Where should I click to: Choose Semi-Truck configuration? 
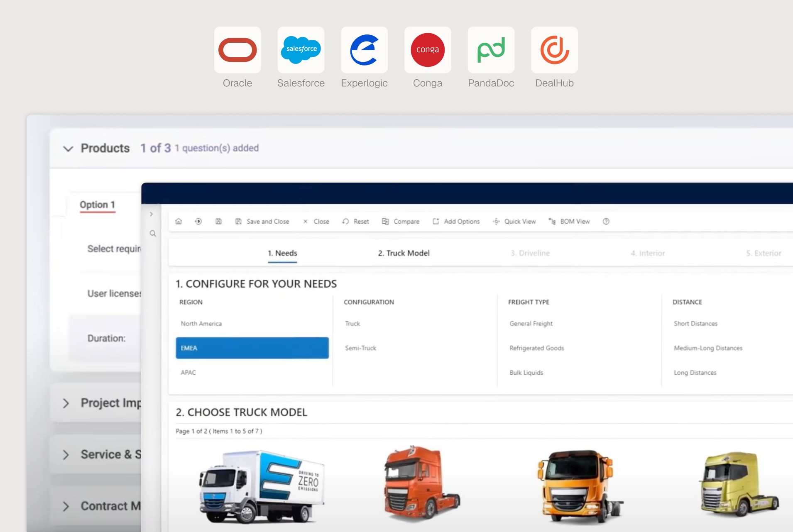click(x=360, y=348)
